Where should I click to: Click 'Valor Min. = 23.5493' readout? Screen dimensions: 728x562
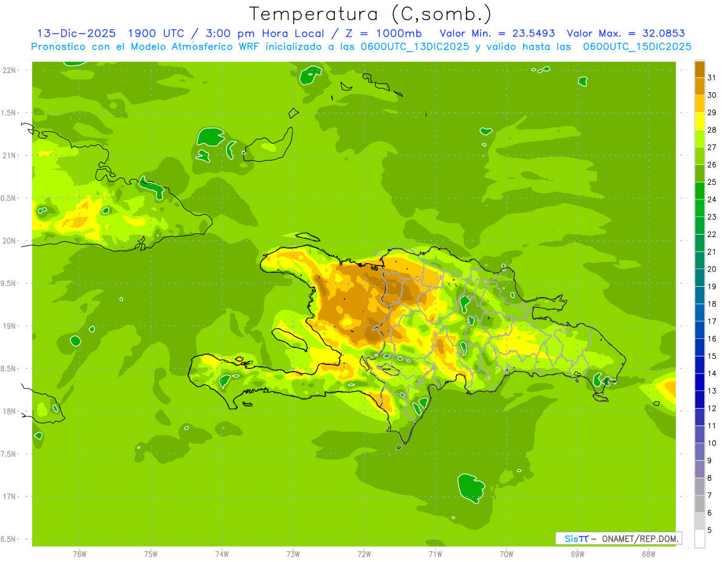pos(497,33)
